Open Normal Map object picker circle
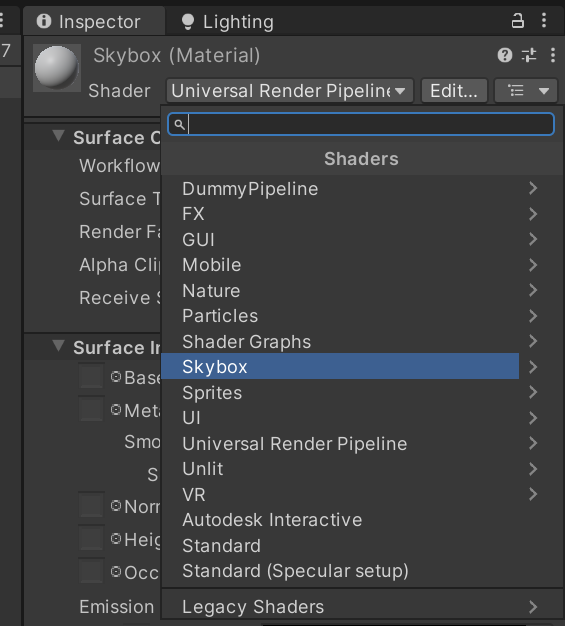565x626 pixels. (x=116, y=506)
